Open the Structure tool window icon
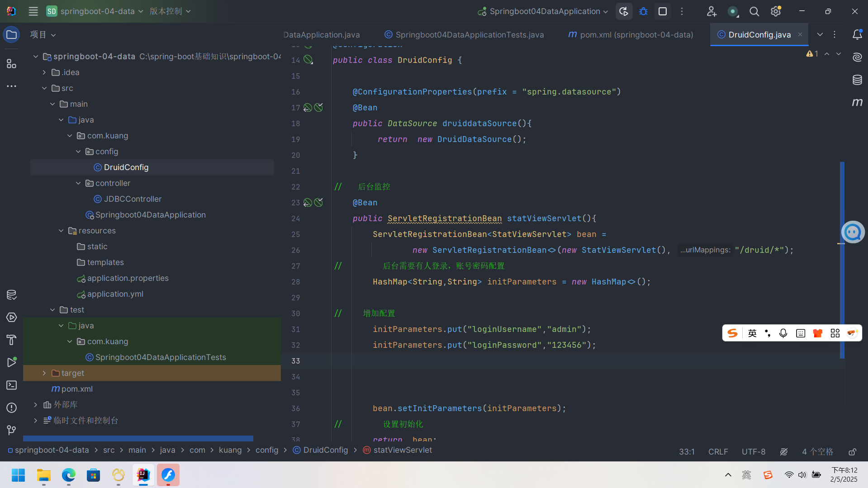 11,64
